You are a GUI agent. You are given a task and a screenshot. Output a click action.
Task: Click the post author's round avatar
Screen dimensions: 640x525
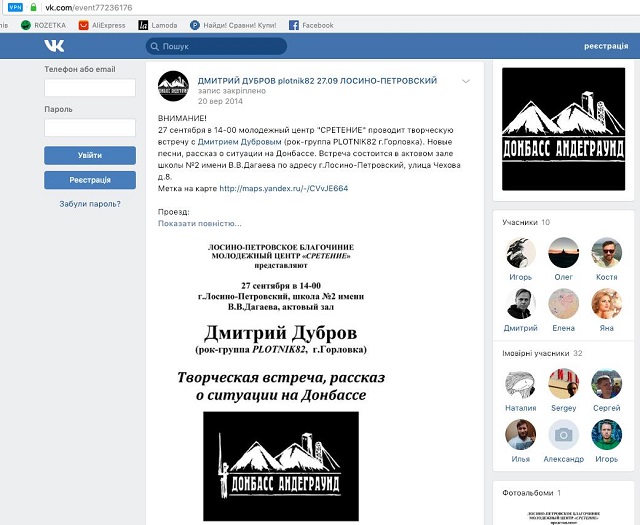click(173, 86)
